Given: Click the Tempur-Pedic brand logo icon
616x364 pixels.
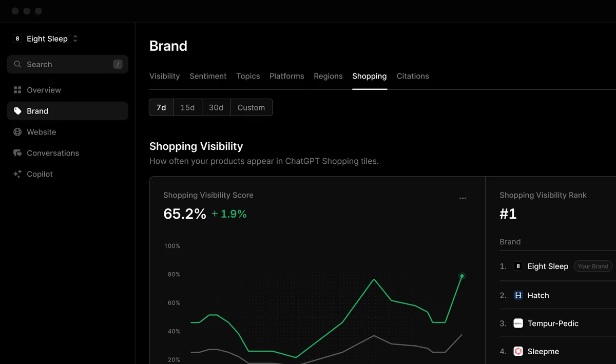Looking at the screenshot, I should pyautogui.click(x=518, y=323).
